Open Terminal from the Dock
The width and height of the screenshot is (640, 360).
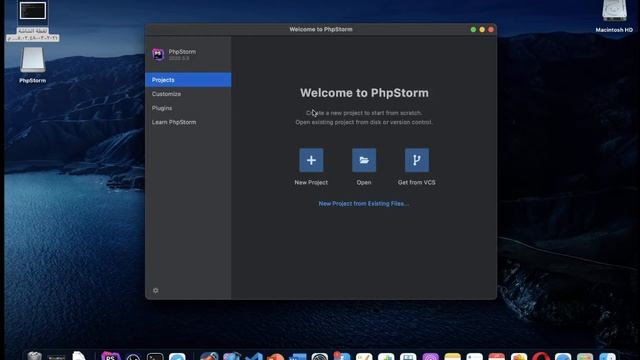click(155, 356)
